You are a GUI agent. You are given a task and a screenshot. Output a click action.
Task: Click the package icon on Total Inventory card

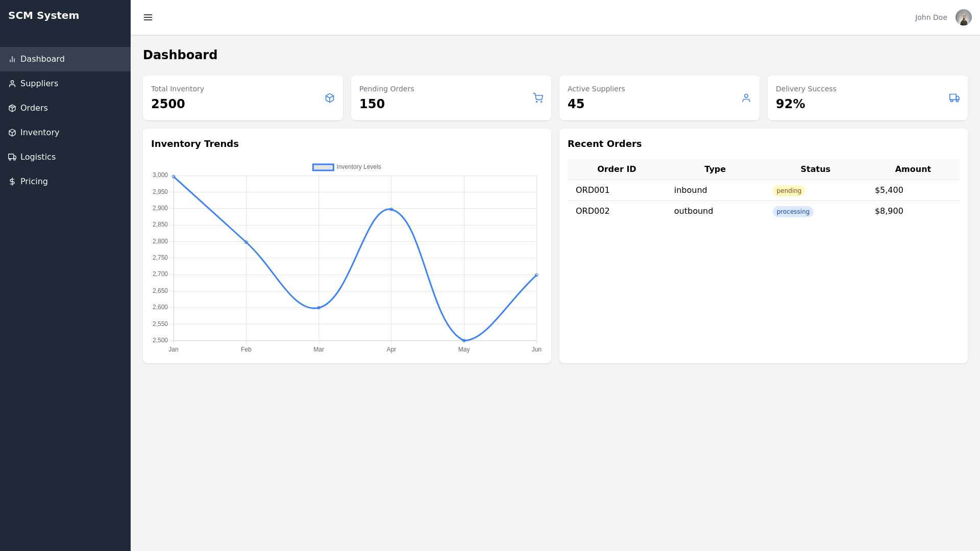click(x=330, y=98)
